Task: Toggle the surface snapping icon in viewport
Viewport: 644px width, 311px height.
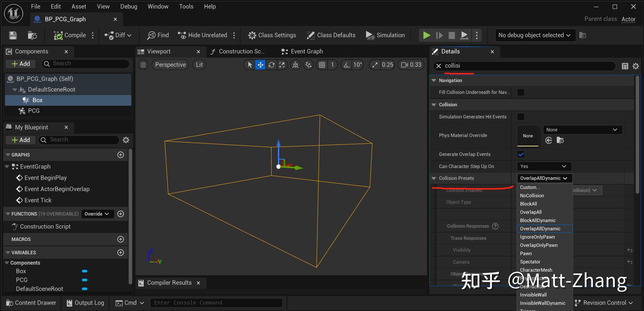Action: (308, 65)
